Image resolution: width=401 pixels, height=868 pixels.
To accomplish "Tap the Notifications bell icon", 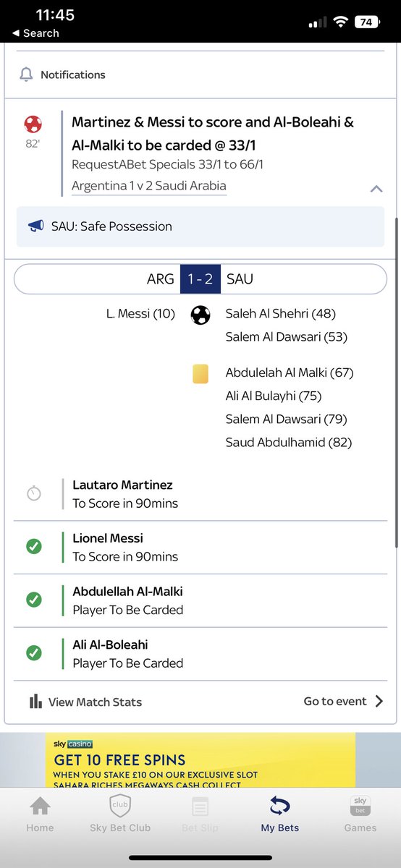I will [x=27, y=75].
